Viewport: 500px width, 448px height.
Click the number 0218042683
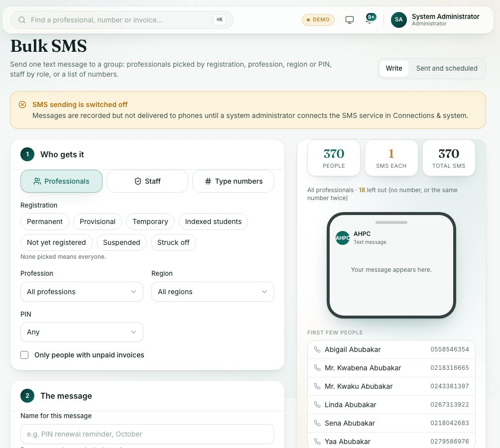[x=450, y=423]
